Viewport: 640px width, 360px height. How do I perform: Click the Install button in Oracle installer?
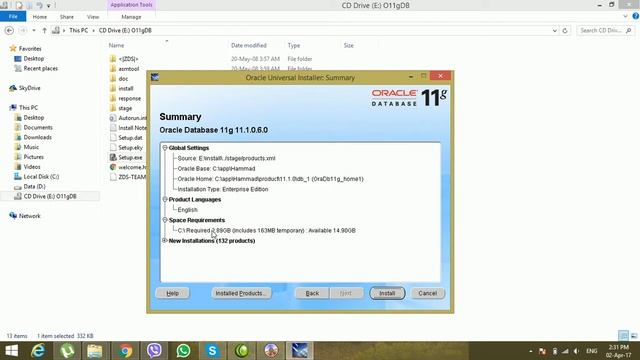click(x=387, y=293)
